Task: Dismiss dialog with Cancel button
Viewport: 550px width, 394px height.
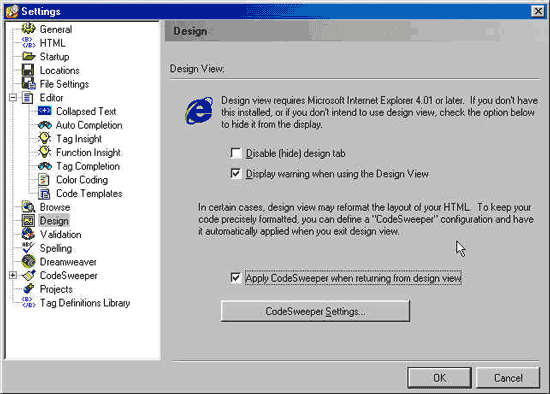Action: 508,378
